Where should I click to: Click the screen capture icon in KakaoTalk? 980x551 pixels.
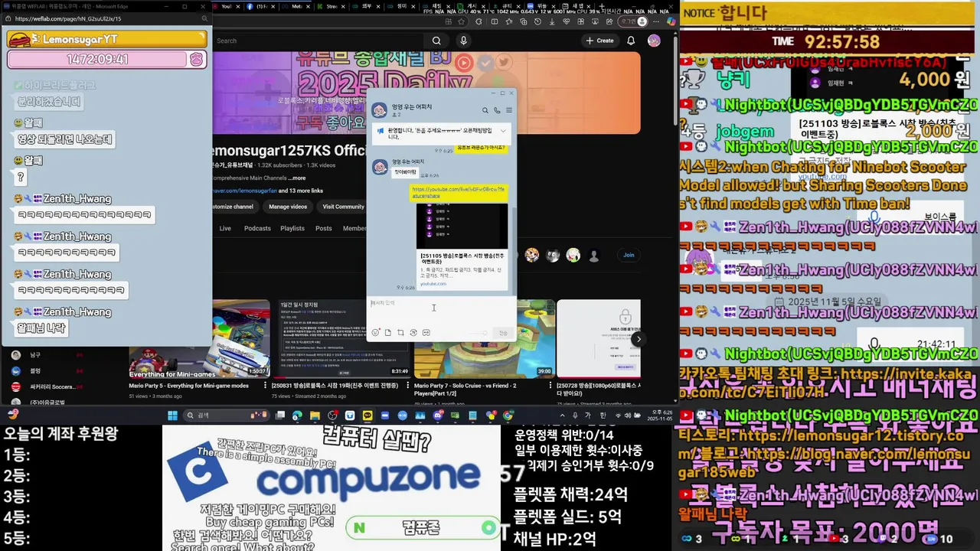(x=400, y=332)
